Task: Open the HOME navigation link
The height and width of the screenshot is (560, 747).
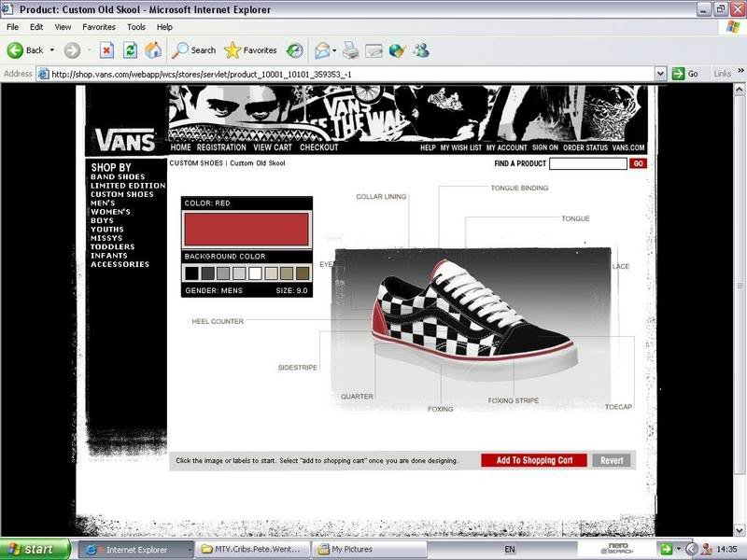Action: tap(180, 147)
